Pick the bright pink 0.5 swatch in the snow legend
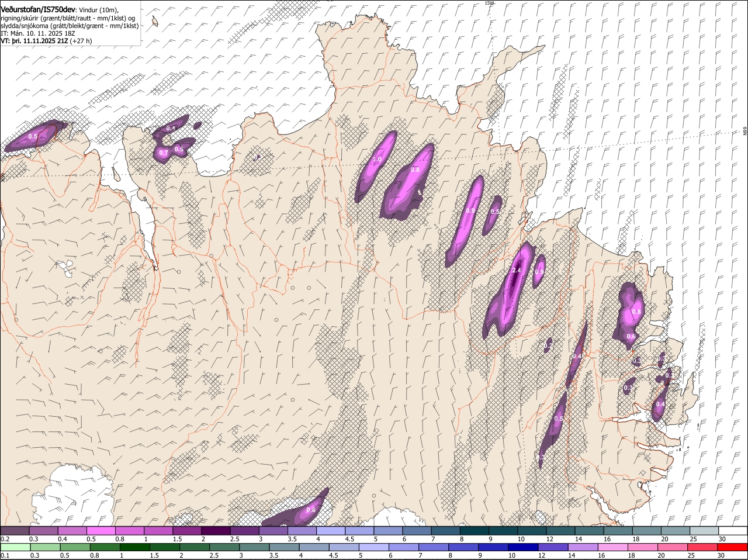Viewport: 748px width, 560px height. click(x=101, y=530)
